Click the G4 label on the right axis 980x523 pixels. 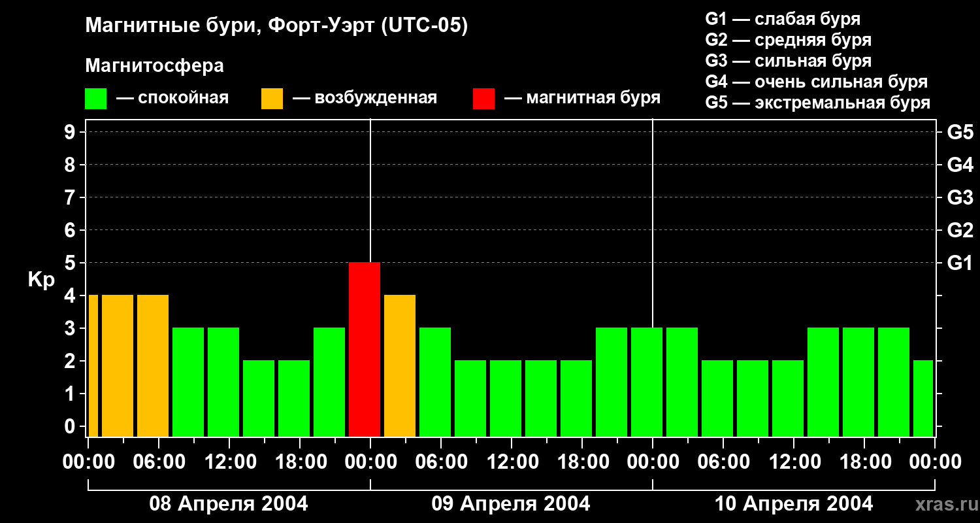pos(960,165)
